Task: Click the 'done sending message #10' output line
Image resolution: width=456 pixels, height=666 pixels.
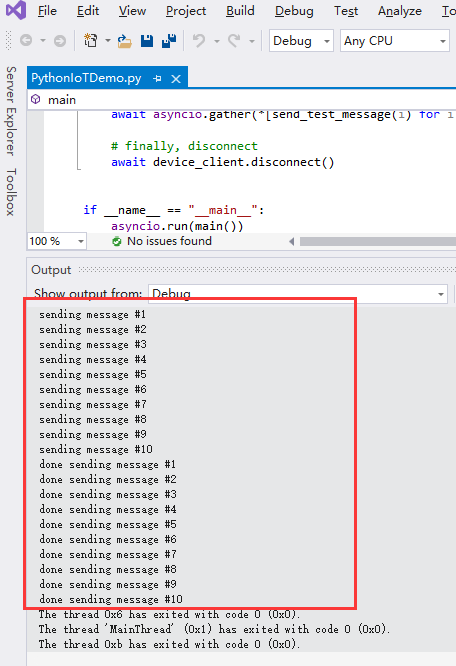Action: 111,599
